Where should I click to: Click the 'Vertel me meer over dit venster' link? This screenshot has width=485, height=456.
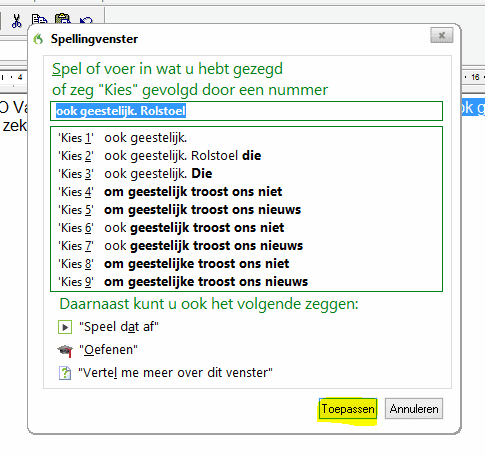(x=175, y=373)
